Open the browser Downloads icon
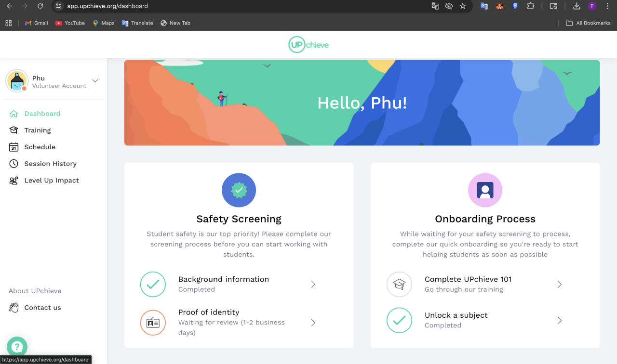The image size is (617, 364). 577,6
